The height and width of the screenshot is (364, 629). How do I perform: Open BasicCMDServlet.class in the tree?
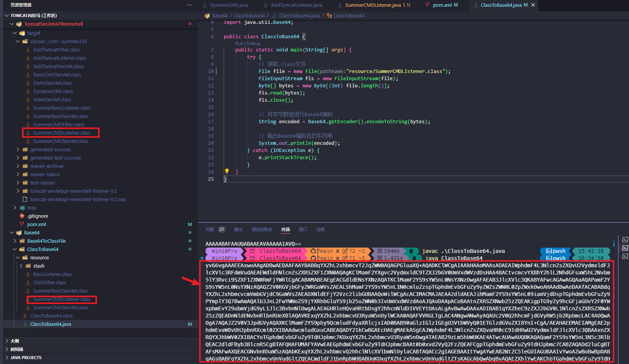tap(57, 74)
